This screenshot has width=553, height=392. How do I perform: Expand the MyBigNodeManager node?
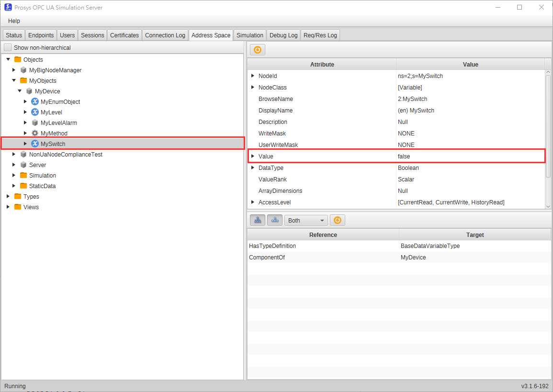tap(14, 70)
